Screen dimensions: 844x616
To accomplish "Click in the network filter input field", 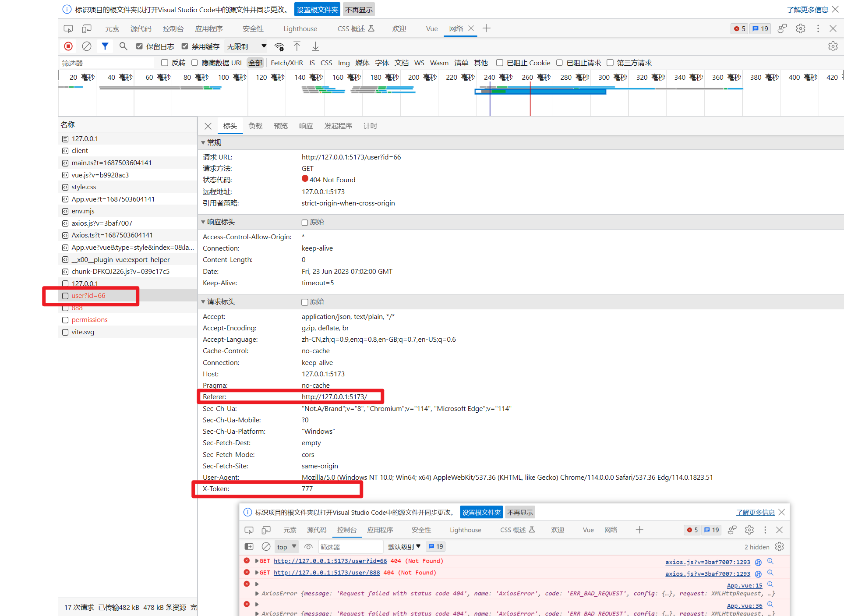I will point(107,63).
